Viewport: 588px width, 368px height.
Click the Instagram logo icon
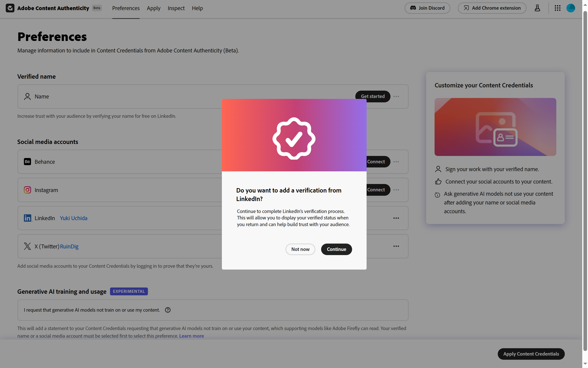click(x=27, y=190)
